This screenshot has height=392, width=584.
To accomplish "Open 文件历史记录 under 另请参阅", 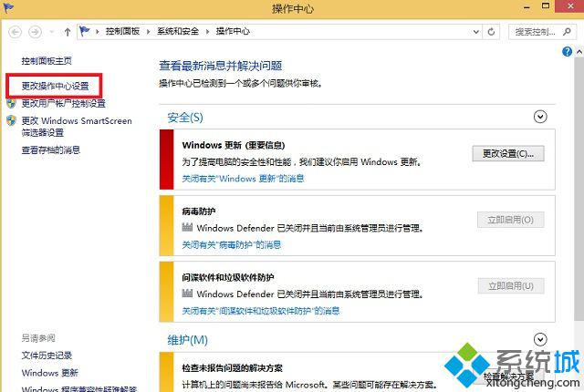I will tap(47, 356).
